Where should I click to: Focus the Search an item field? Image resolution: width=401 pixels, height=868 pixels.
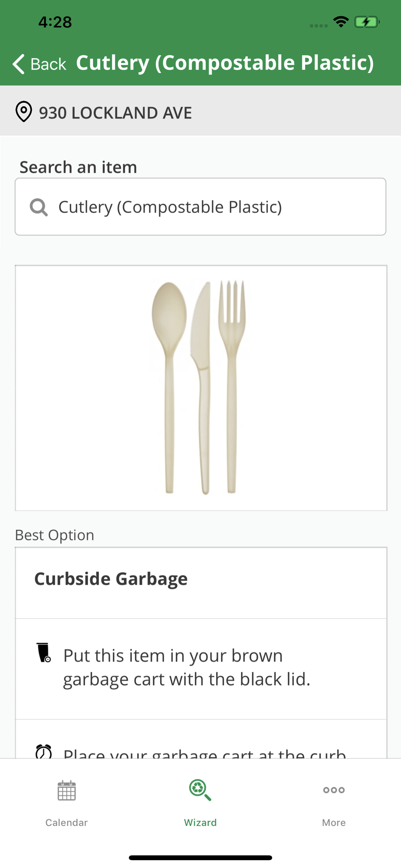coord(200,207)
